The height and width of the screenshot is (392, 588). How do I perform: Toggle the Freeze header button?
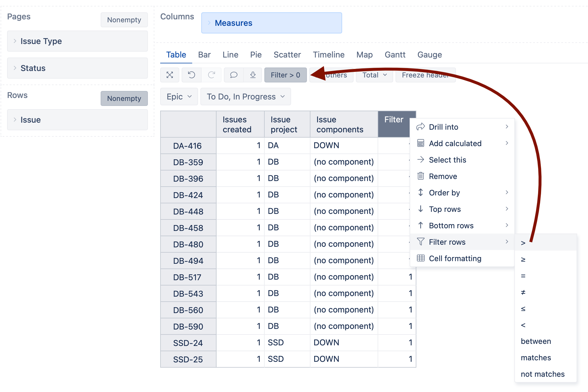(425, 75)
